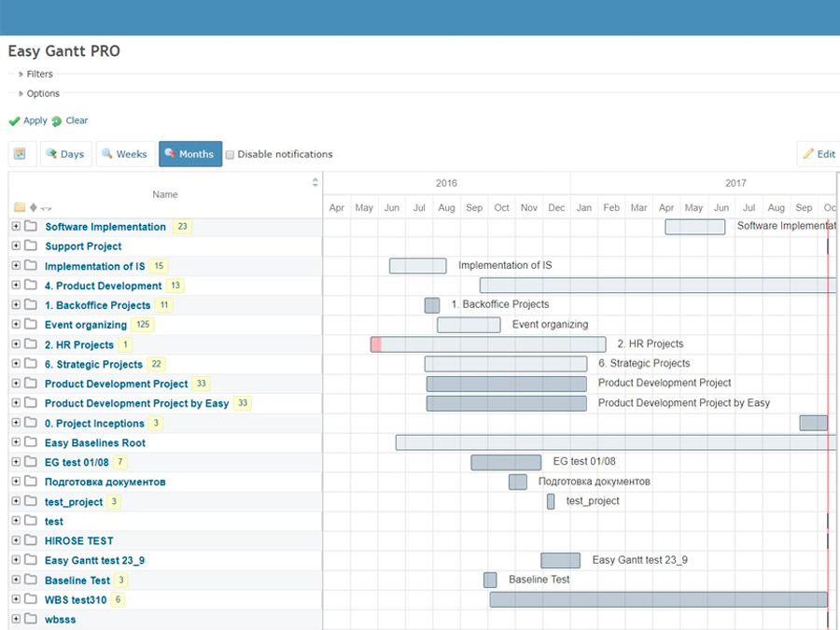
Task: Open the Подготовка документов project link
Action: [x=105, y=482]
